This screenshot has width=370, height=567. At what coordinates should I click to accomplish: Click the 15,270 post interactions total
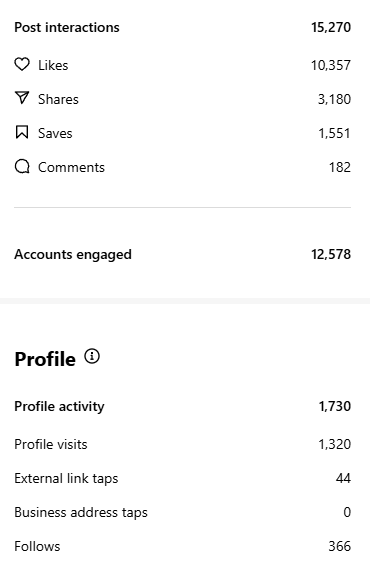point(331,27)
